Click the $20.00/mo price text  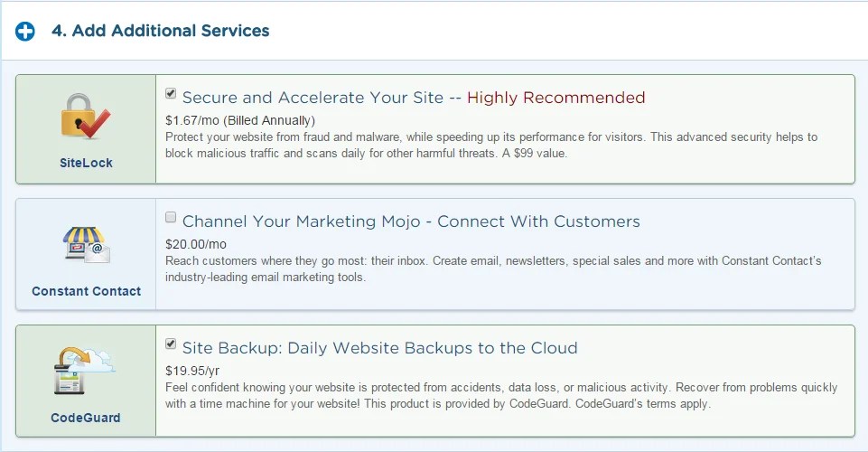(196, 244)
